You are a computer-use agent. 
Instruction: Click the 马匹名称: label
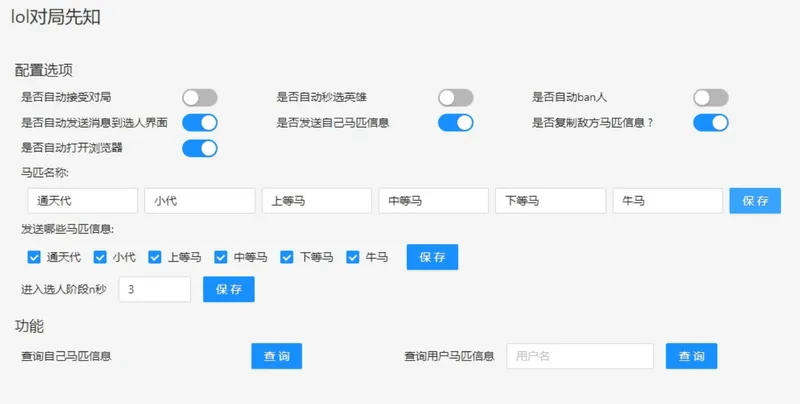(45, 173)
